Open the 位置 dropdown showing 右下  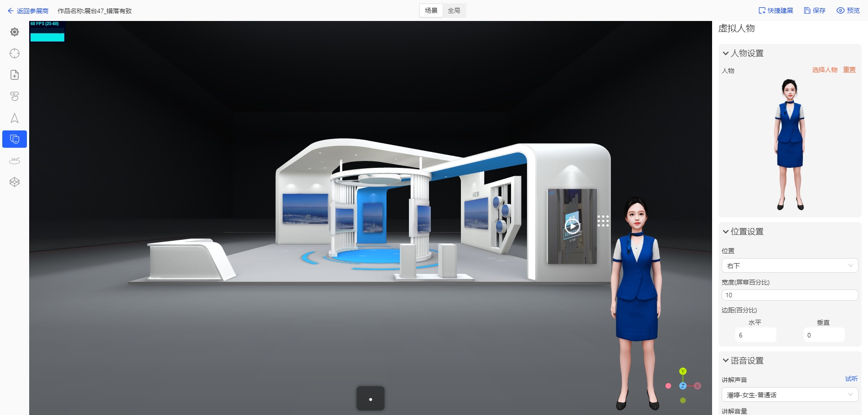(789, 265)
